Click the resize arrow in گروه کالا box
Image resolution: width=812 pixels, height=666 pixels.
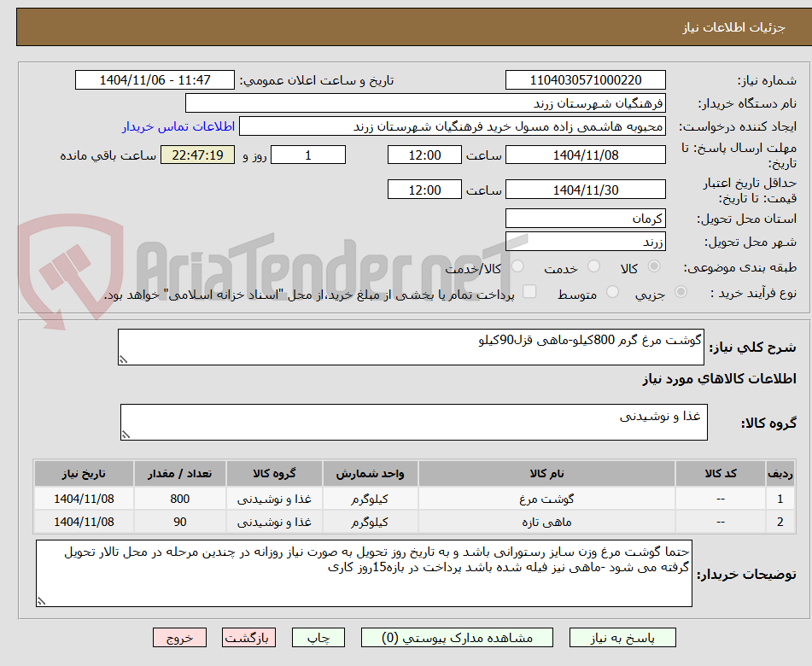(127, 435)
